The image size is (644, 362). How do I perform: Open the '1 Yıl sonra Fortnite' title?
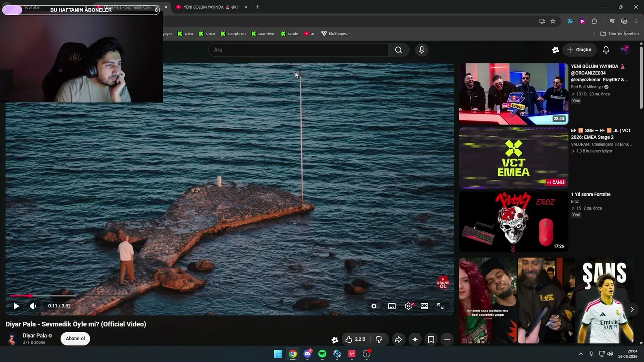[591, 194]
